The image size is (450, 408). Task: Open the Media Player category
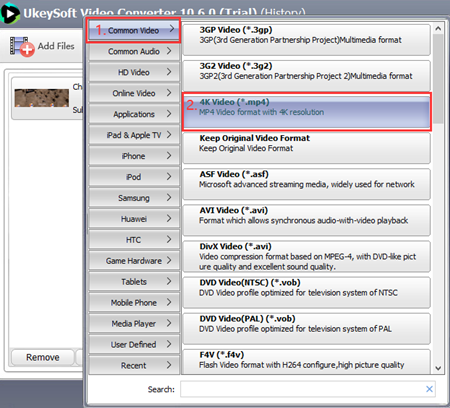click(134, 324)
